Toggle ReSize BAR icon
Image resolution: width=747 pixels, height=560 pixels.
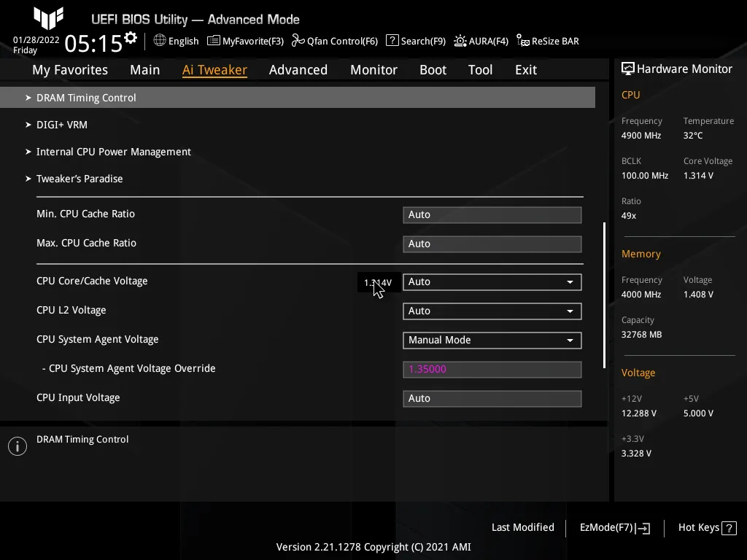(x=522, y=41)
